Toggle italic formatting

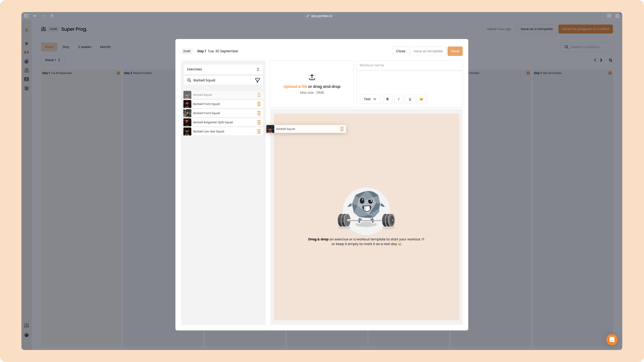click(399, 99)
